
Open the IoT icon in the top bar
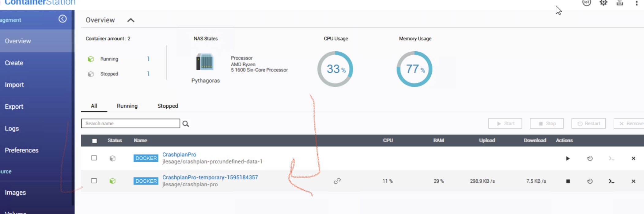click(586, 3)
